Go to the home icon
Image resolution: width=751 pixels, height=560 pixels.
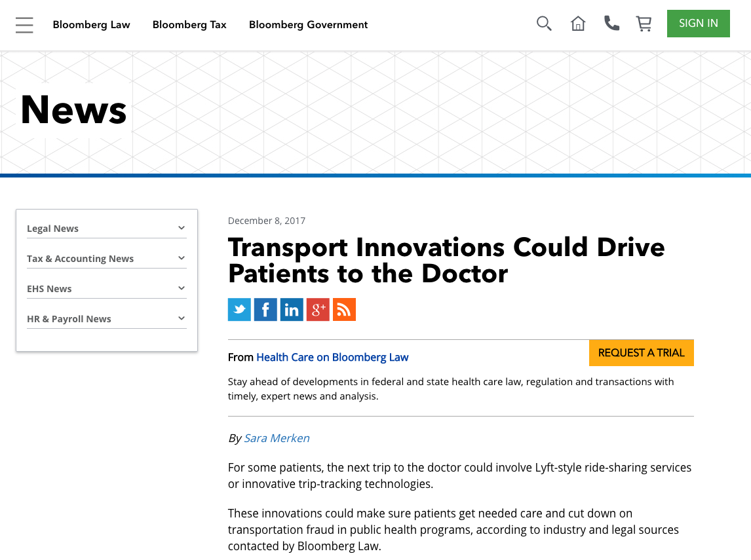coord(578,24)
